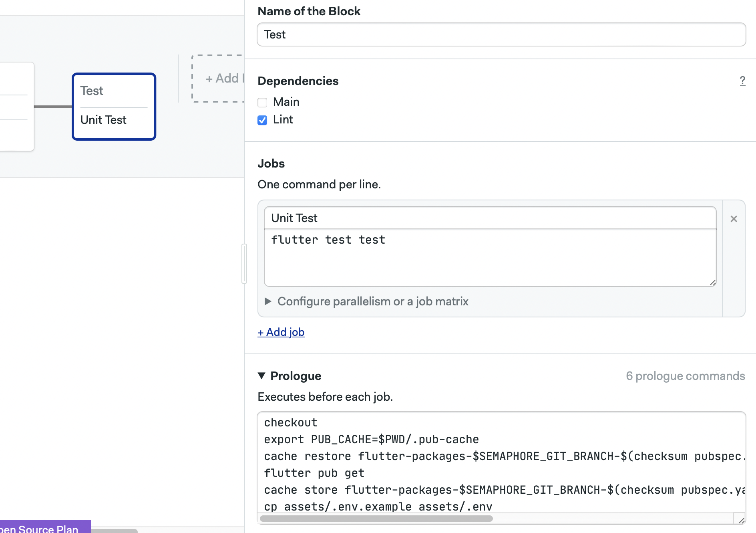Screen dimensions: 756x533
Task: Edit the Name of the Block field
Action: click(501, 34)
